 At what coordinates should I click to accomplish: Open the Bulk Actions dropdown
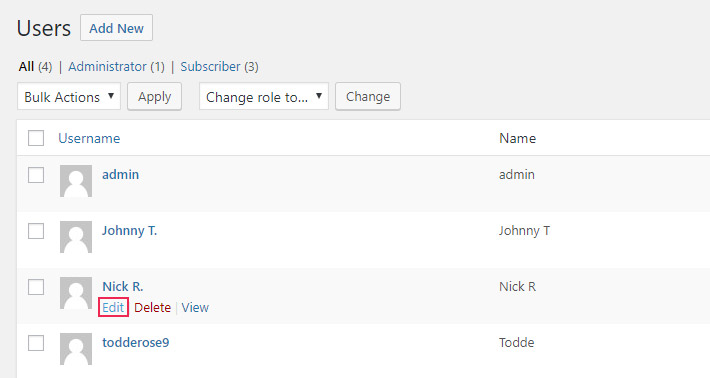(69, 96)
